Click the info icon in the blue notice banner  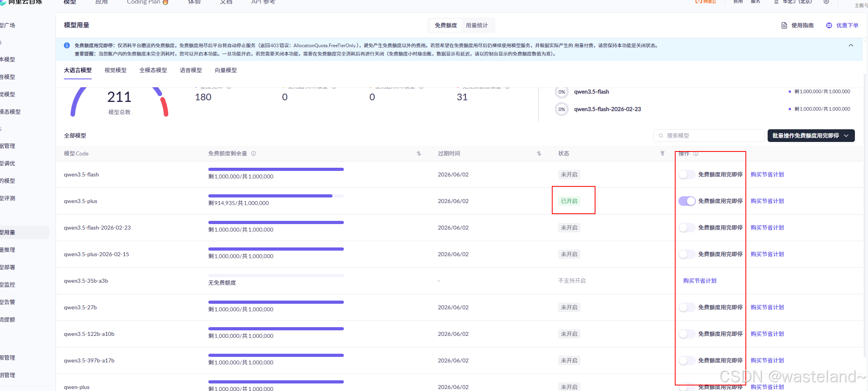[67, 46]
